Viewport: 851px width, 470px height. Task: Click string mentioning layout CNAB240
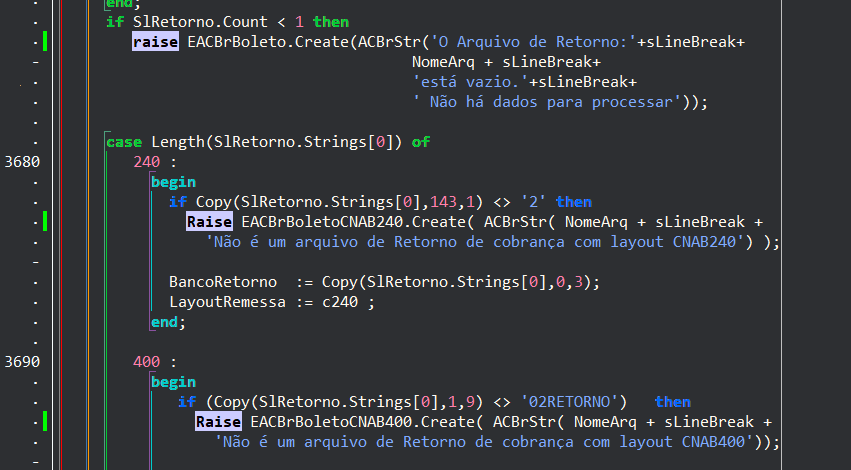point(475,242)
